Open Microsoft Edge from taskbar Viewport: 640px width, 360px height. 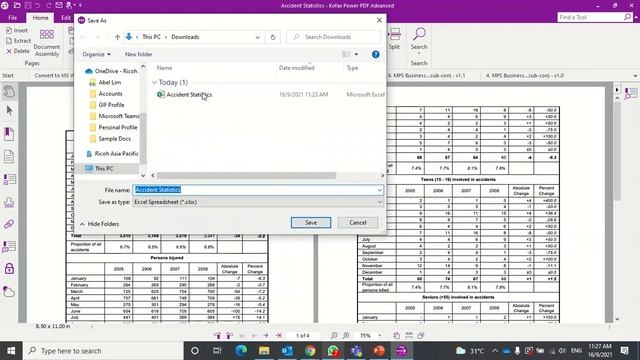tap(241, 351)
